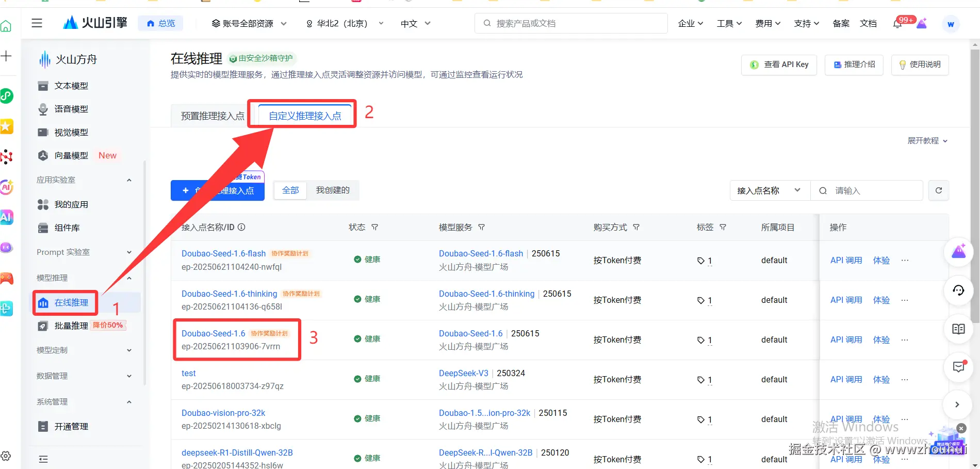Open more actions for Doubao-Seed-1.6-flash row
The image size is (980, 469).
905,260
